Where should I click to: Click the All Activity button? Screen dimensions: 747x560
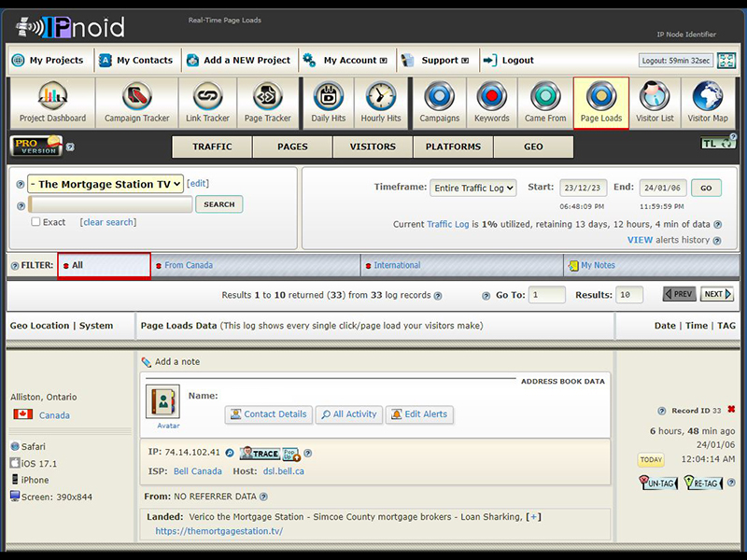coord(348,414)
